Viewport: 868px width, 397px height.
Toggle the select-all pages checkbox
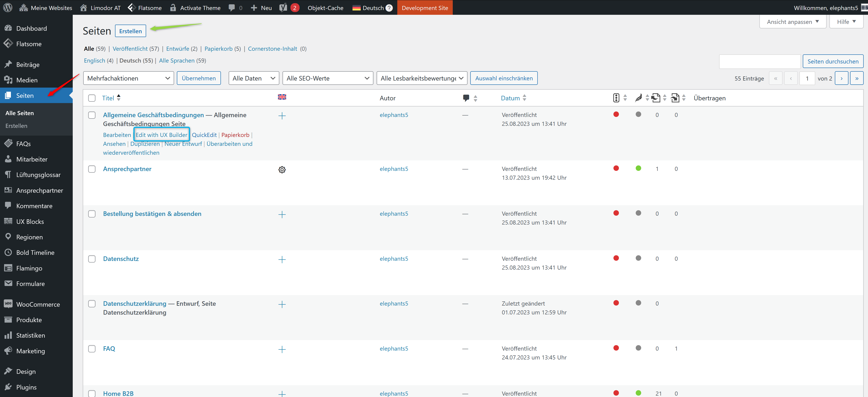click(x=92, y=98)
